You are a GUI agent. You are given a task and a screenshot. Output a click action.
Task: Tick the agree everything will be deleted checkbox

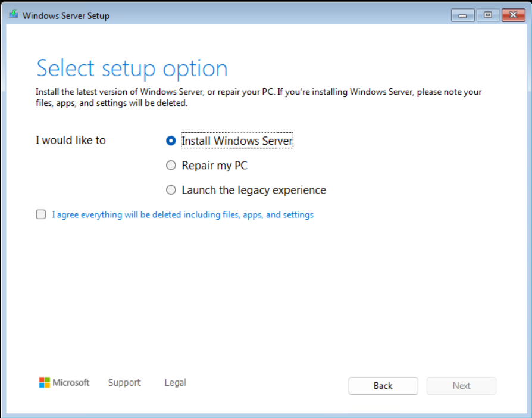click(x=40, y=214)
